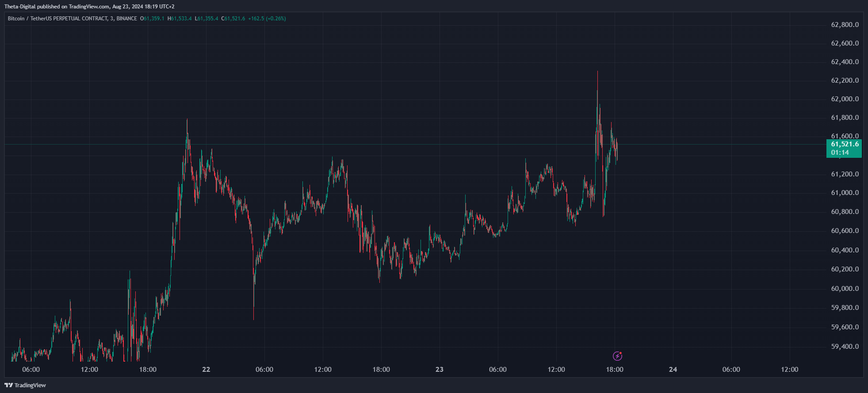Viewport: 868px width, 393px height.
Task: Click the 60,000.0 price axis label
Action: [845, 289]
